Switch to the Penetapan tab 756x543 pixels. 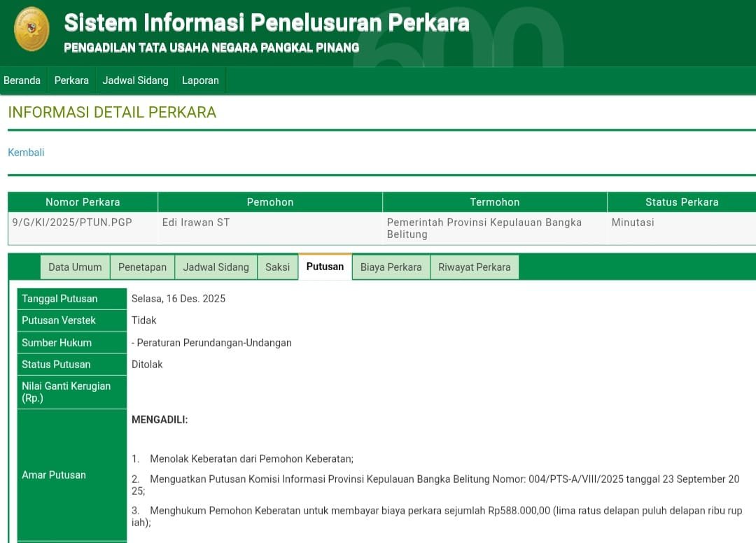coord(142,267)
